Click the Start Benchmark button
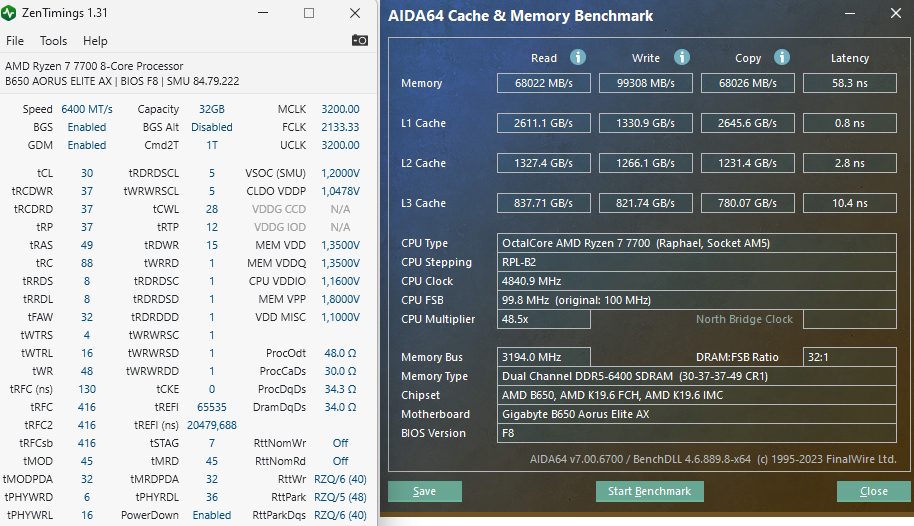The height and width of the screenshot is (526, 914). click(x=649, y=491)
